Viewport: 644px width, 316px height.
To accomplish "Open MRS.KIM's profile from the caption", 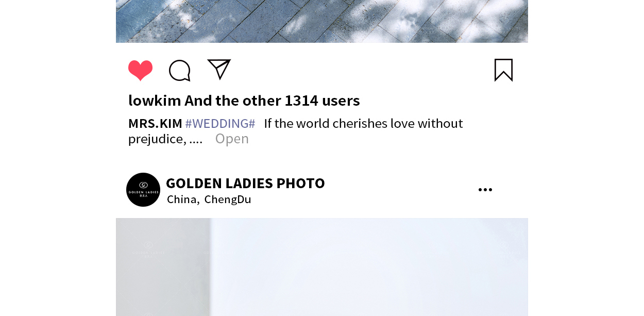I will [155, 124].
